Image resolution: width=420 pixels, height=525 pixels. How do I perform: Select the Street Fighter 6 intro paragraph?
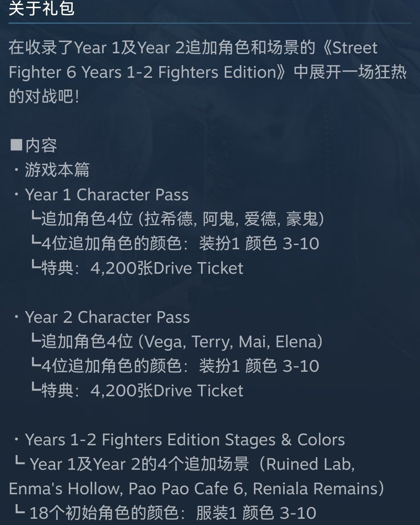(208, 72)
